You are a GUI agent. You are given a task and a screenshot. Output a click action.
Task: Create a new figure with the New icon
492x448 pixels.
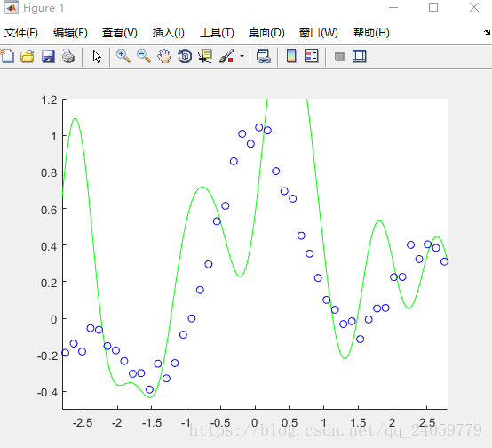click(7, 57)
